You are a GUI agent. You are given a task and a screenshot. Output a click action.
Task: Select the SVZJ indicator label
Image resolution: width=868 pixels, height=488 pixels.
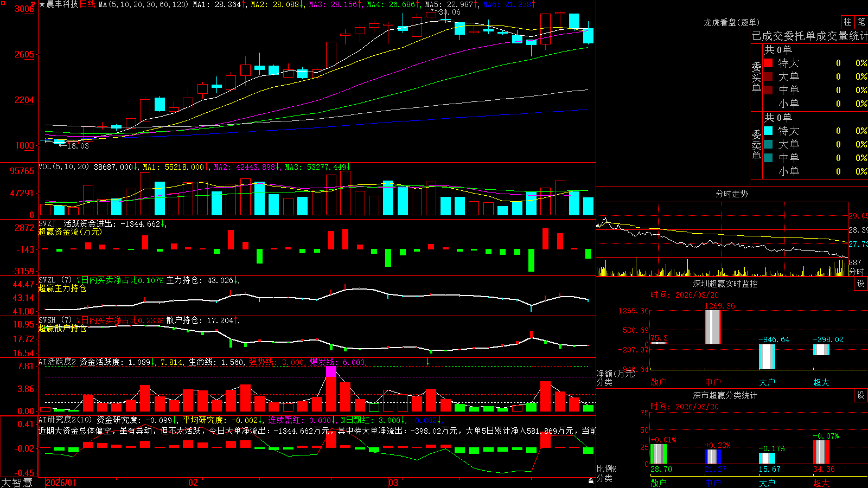(x=47, y=224)
